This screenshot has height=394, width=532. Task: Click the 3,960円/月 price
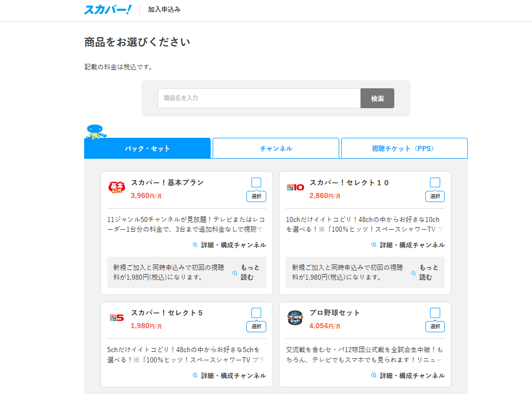click(x=146, y=196)
